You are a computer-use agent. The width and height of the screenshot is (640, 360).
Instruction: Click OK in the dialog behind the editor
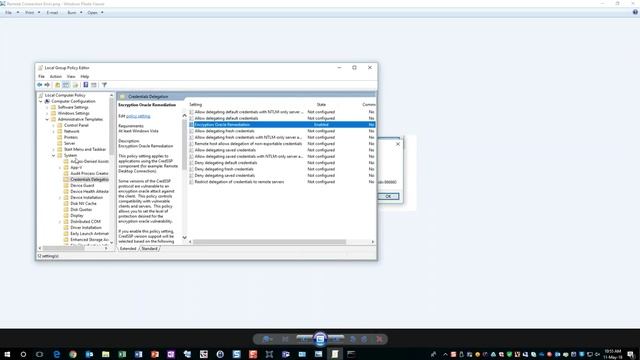[x=388, y=196]
